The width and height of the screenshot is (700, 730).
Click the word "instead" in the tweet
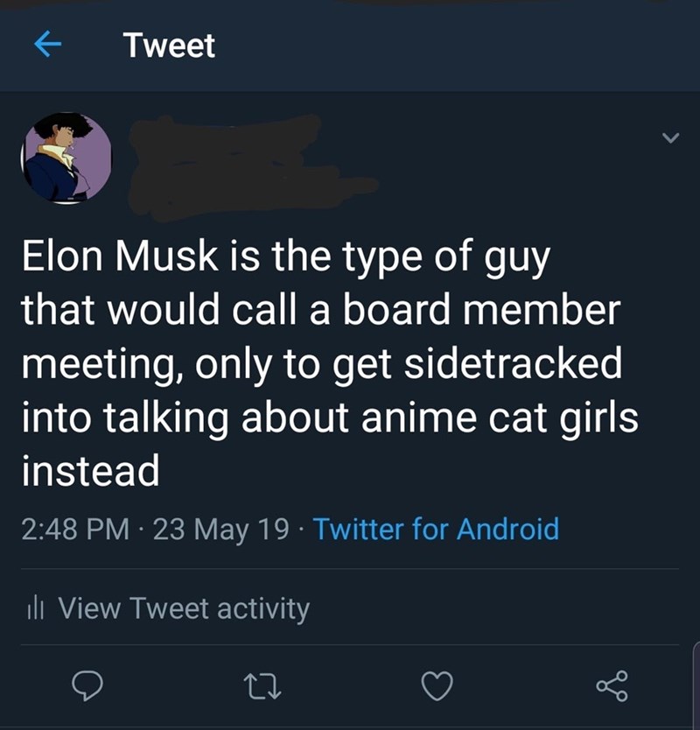point(90,471)
